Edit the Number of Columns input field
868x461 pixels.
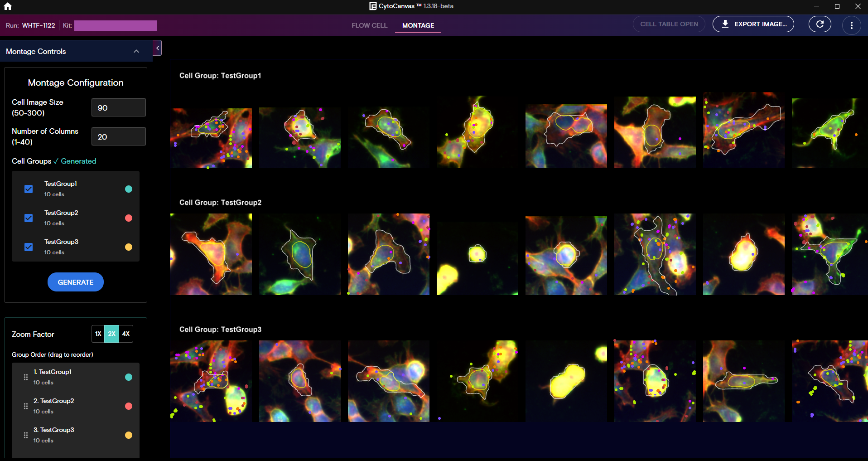pos(118,136)
